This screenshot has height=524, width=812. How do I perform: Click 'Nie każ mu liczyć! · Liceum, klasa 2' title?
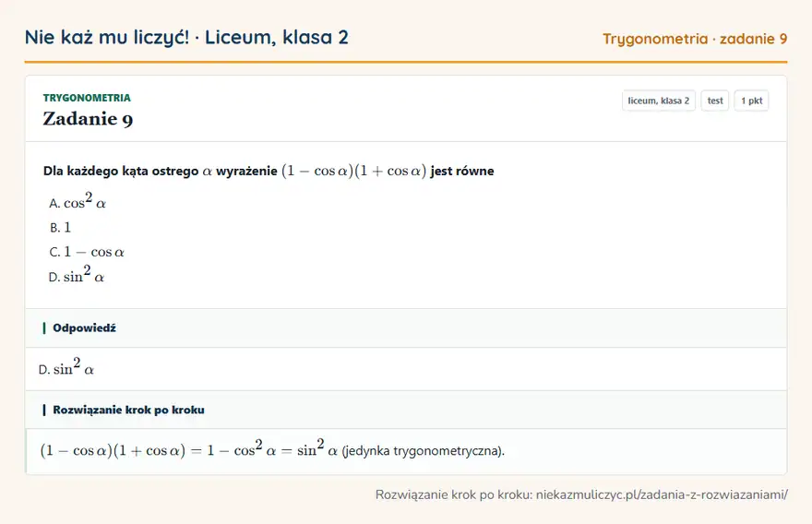point(186,37)
